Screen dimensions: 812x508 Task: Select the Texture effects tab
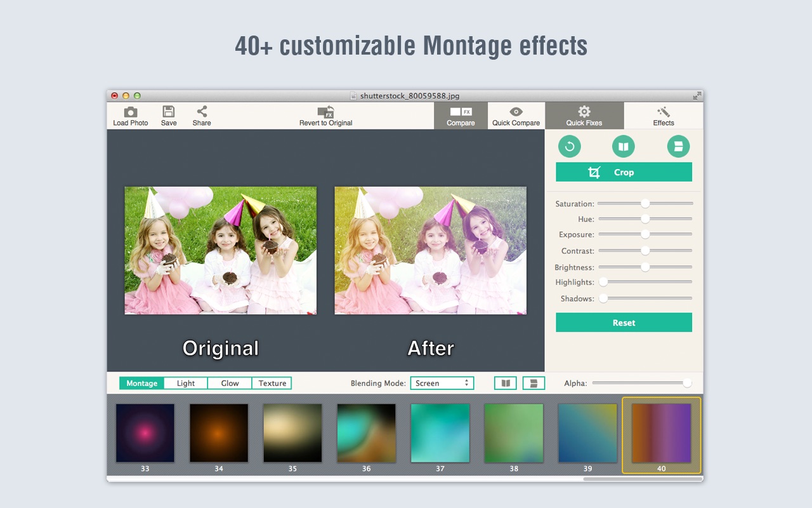[x=272, y=384]
